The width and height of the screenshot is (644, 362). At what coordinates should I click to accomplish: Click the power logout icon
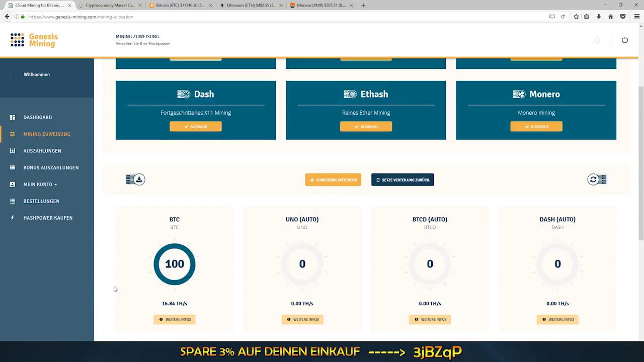625,40
